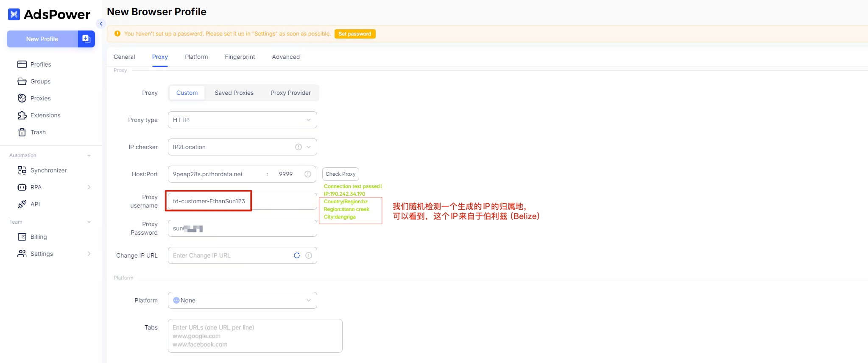Switch to the Fingerprint tab

tap(240, 57)
